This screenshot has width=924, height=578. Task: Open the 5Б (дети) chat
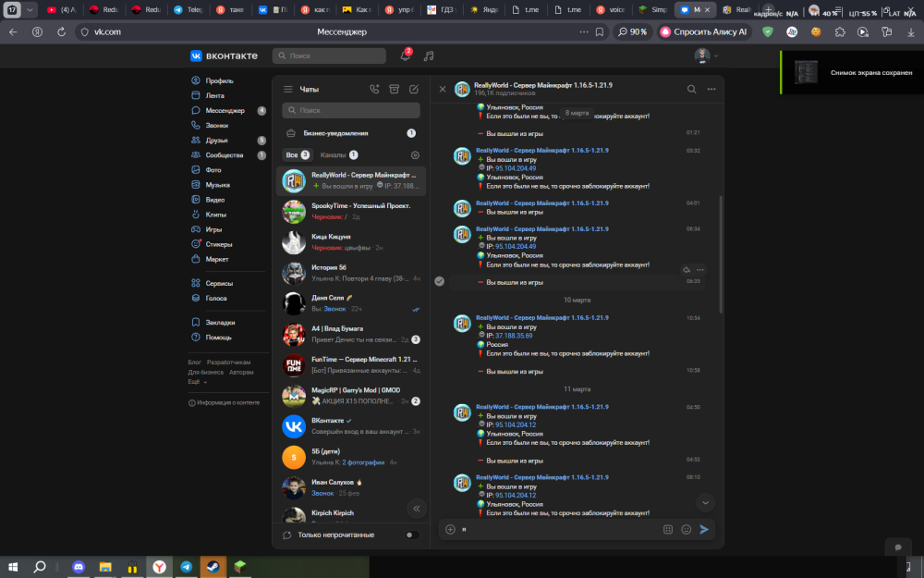click(350, 457)
